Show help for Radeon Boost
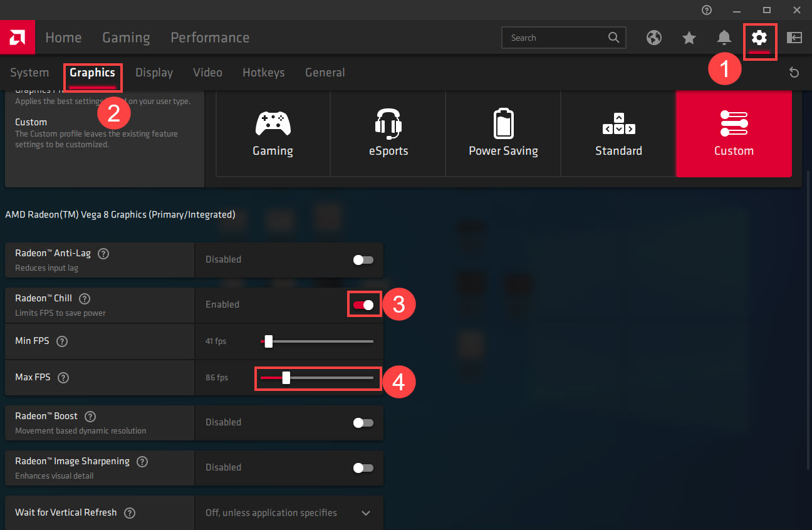 tap(90, 417)
